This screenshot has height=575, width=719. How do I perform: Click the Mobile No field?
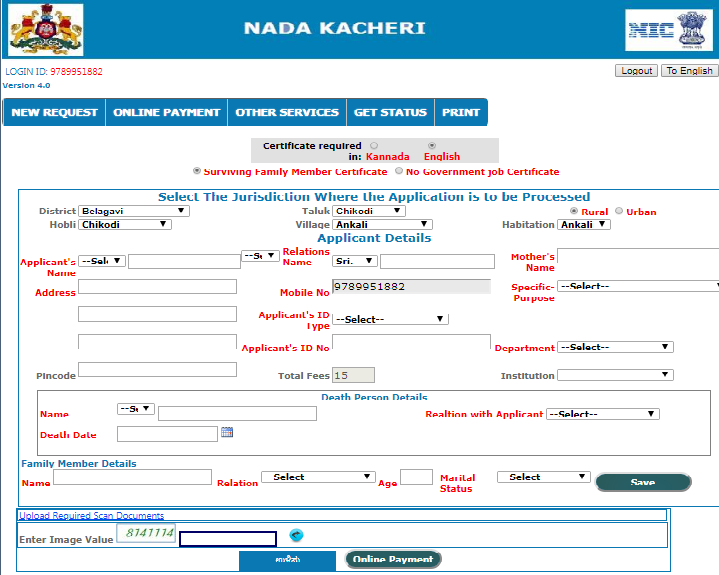(x=411, y=287)
